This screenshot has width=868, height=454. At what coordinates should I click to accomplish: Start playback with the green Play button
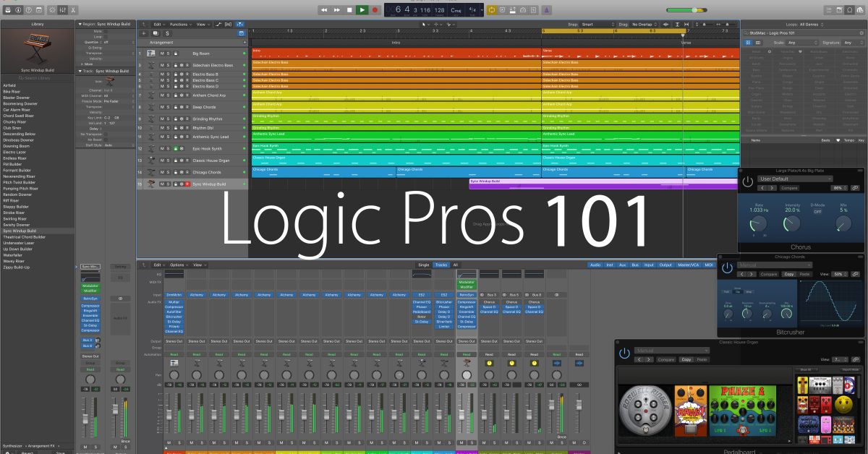click(362, 10)
